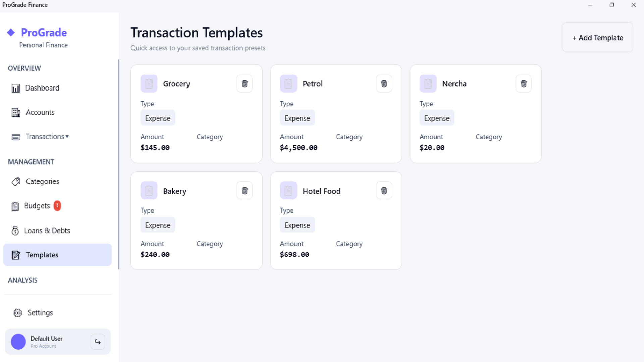Delete the Grocery template with its trash icon
Image resolution: width=644 pixels, height=362 pixels.
[245, 83]
